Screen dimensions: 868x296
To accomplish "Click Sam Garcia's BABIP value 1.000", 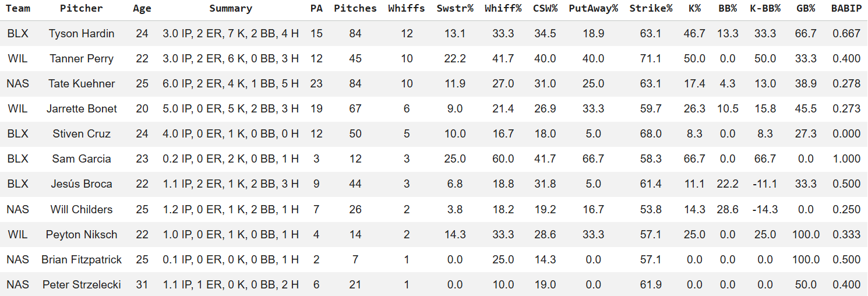I will point(846,159).
